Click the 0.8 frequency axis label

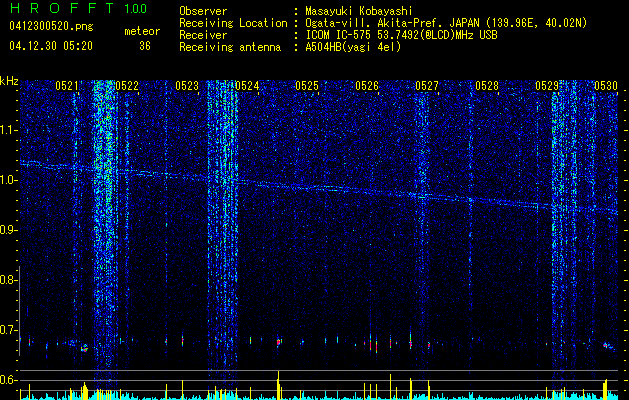pos(9,280)
